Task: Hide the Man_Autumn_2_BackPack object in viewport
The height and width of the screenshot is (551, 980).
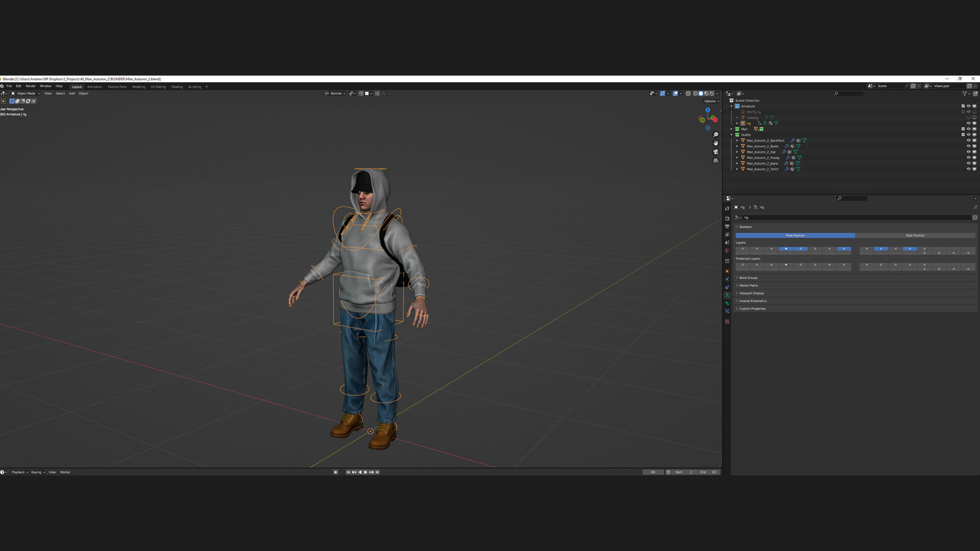Action: (x=969, y=140)
